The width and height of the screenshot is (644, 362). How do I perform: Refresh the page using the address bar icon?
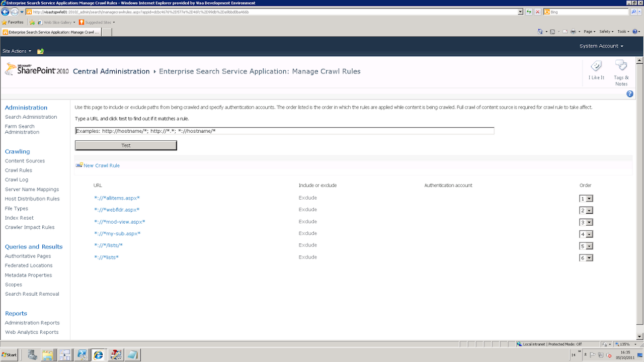pos(529,12)
